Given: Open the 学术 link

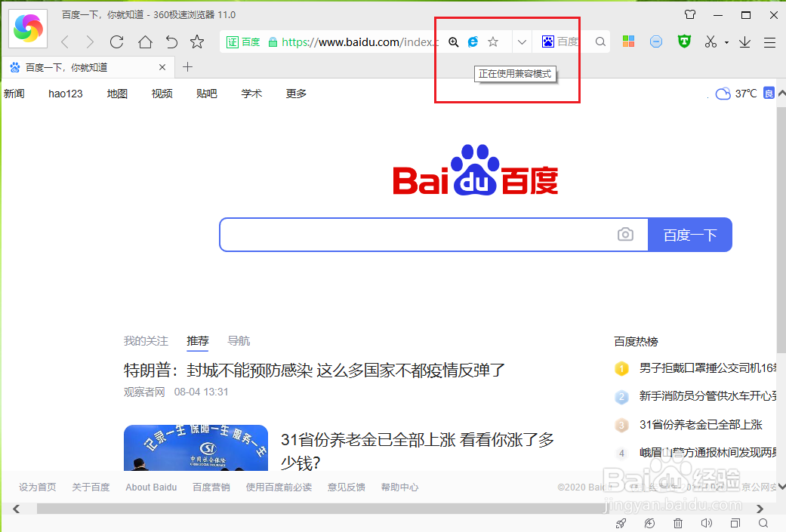Looking at the screenshot, I should [x=251, y=94].
